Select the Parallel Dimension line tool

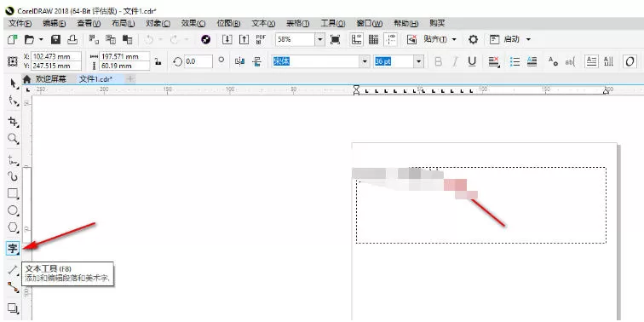(x=14, y=270)
